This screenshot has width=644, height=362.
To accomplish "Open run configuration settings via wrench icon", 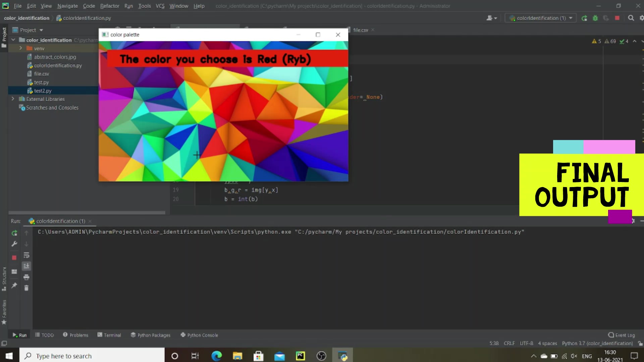I will tap(14, 244).
